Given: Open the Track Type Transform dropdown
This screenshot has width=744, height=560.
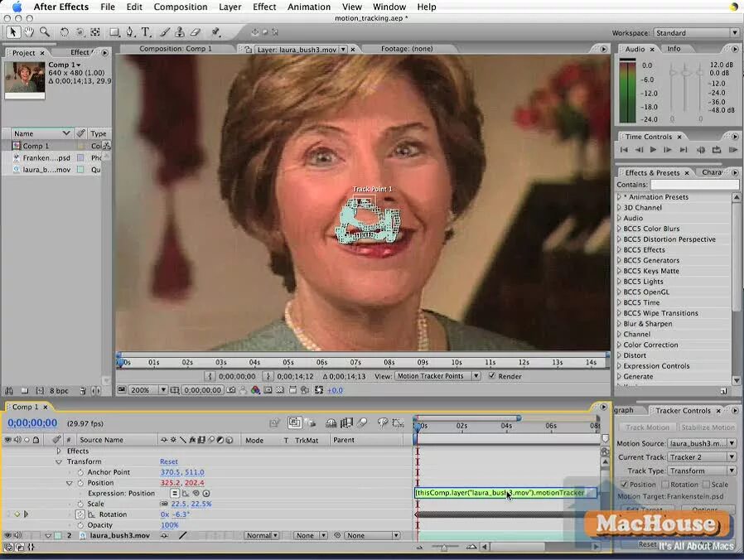Looking at the screenshot, I should 702,471.
